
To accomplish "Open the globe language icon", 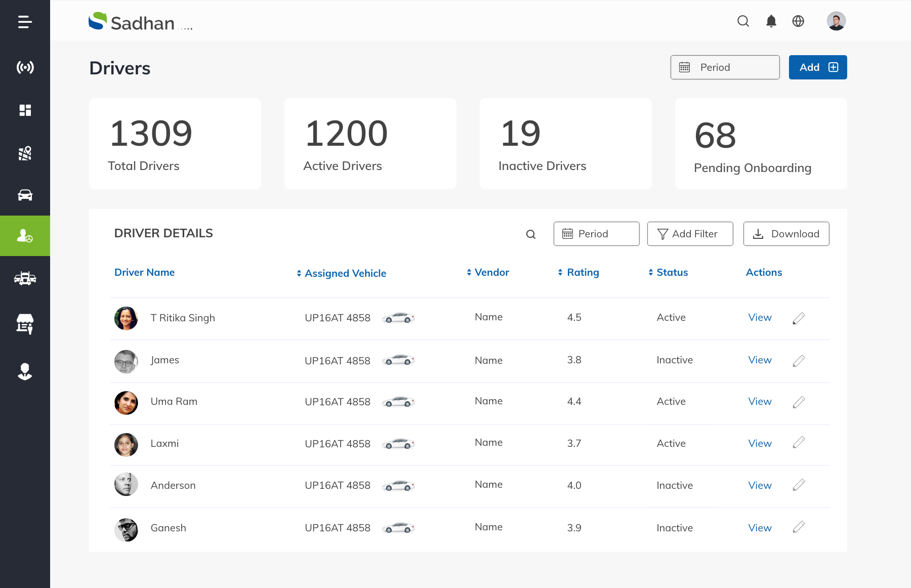I will pos(798,21).
